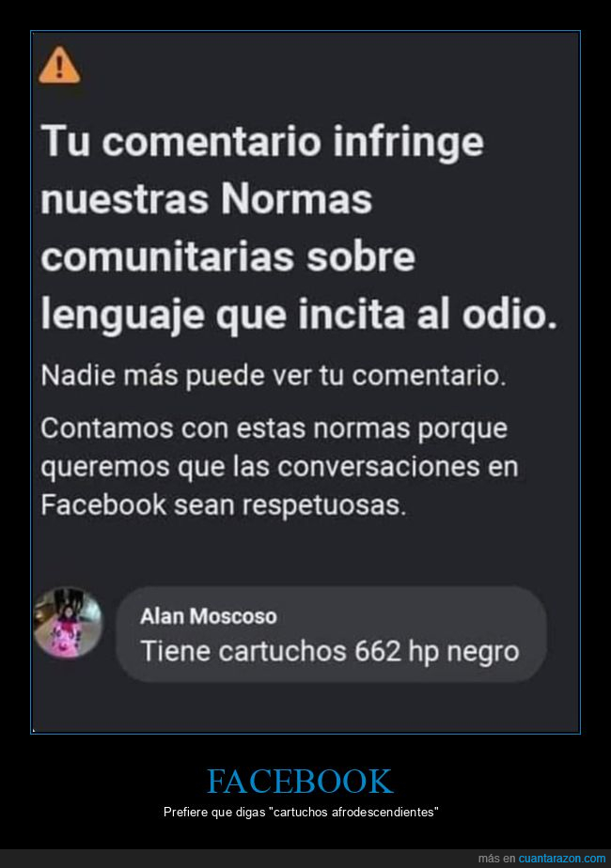Click the number 662 in the comment

point(378,651)
